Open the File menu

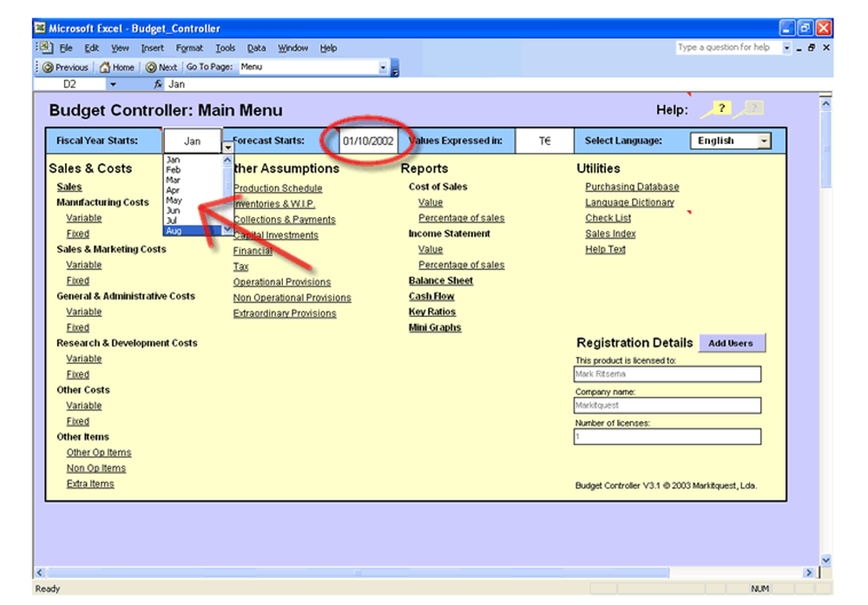(66, 48)
